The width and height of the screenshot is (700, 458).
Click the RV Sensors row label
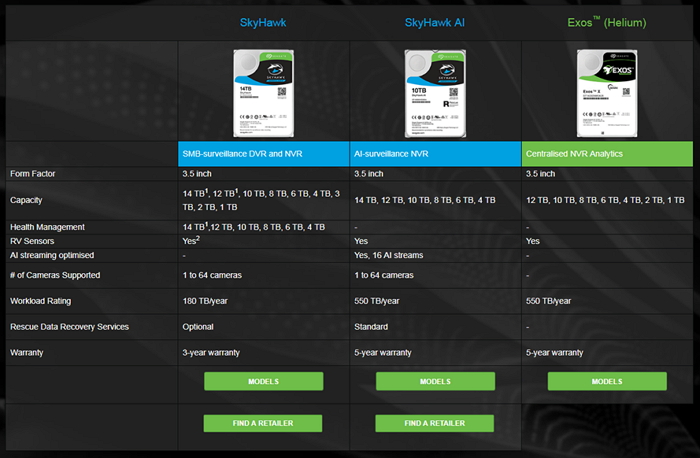click(x=32, y=241)
